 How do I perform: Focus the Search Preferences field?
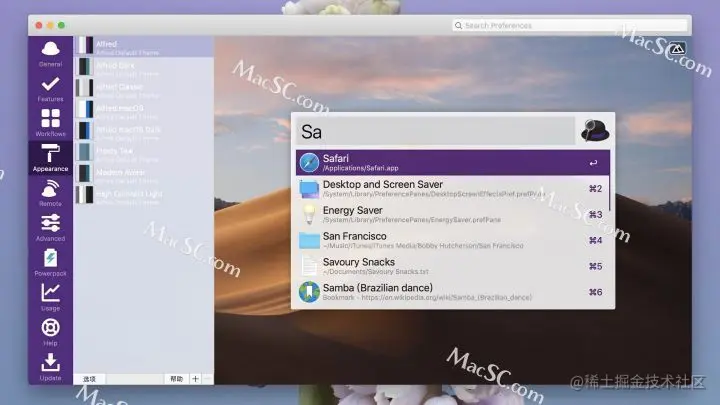pyautogui.click(x=570, y=25)
